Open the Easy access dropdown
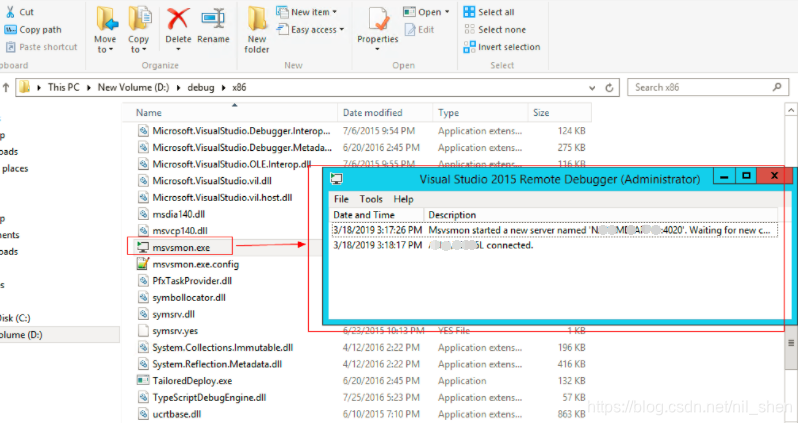The width and height of the screenshot is (801, 425). [x=310, y=30]
